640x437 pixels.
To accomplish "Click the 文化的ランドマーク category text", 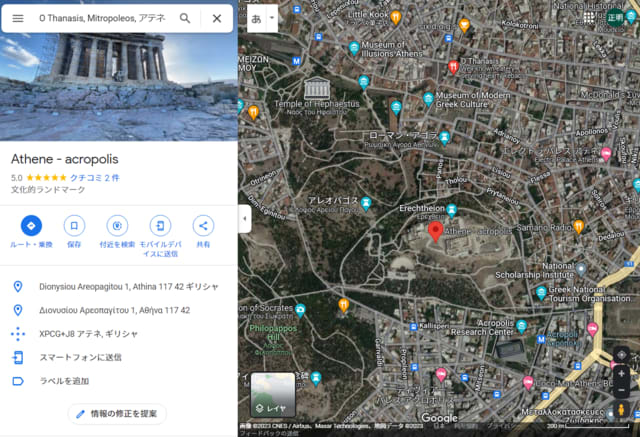I will [x=48, y=190].
